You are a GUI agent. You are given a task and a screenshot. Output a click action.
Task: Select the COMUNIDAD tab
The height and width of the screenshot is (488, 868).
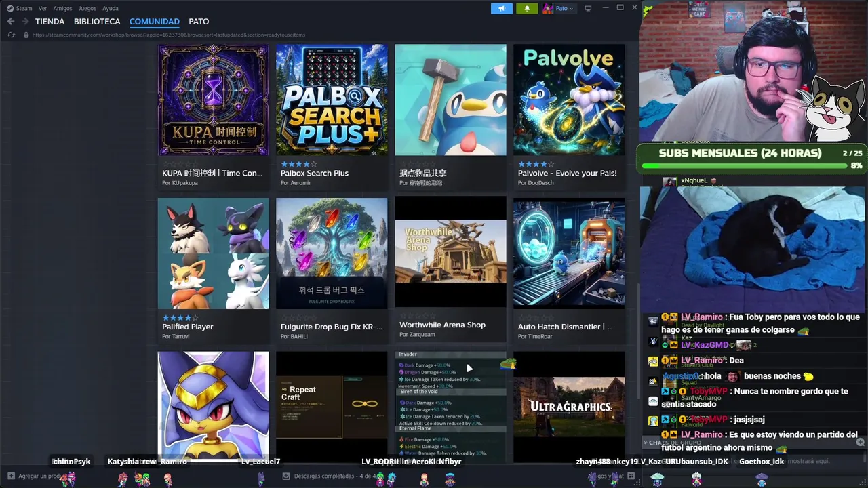pyautogui.click(x=155, y=22)
